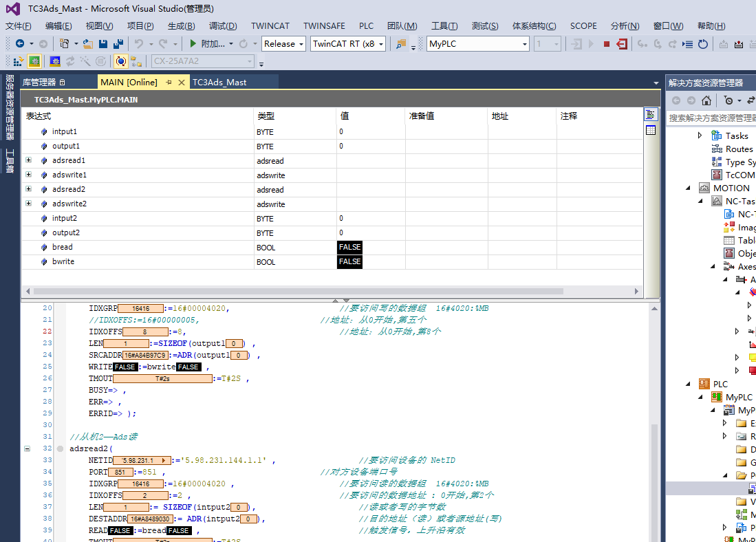756x542 pixels.
Task: Close the MAIN [Online] tab
Action: pyautogui.click(x=182, y=83)
